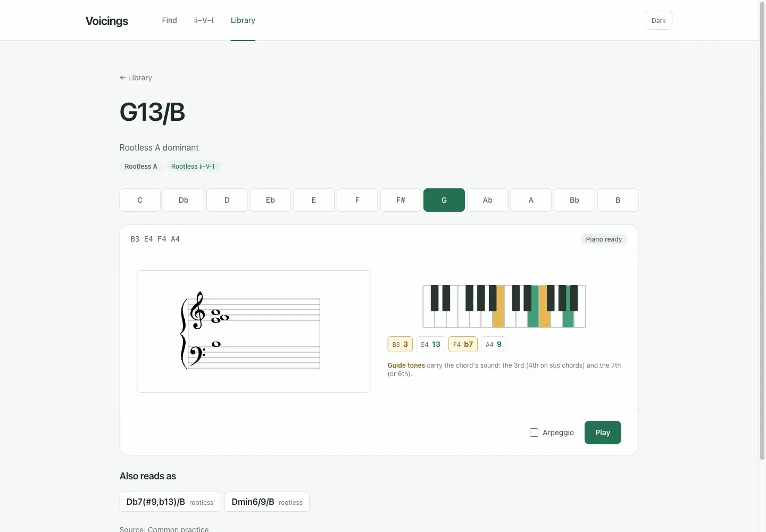This screenshot has width=766, height=532.
Task: Select key A
Action: 531,200
